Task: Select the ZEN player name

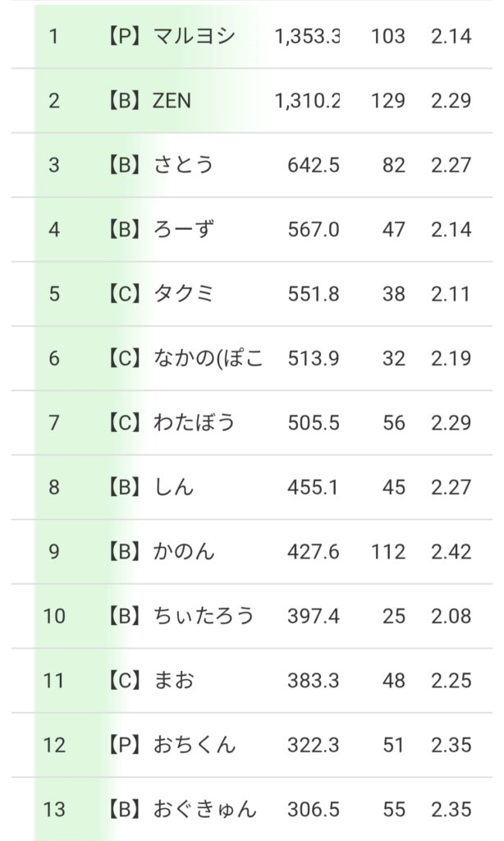Action: 172,101
